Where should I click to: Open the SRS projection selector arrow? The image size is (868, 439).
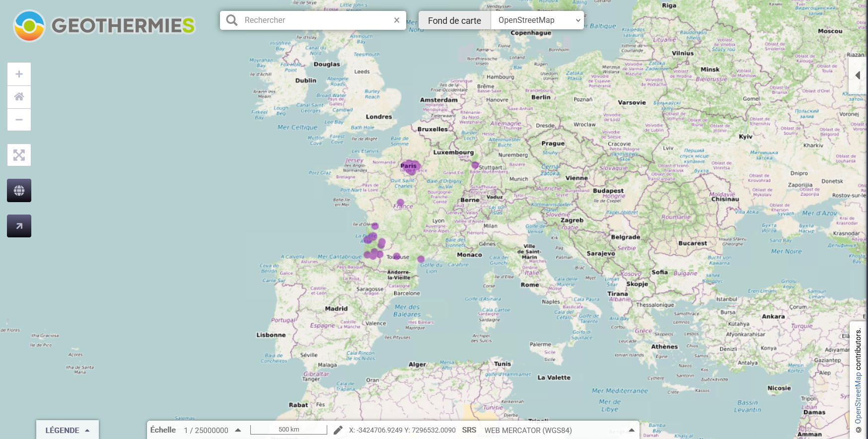pos(631,430)
